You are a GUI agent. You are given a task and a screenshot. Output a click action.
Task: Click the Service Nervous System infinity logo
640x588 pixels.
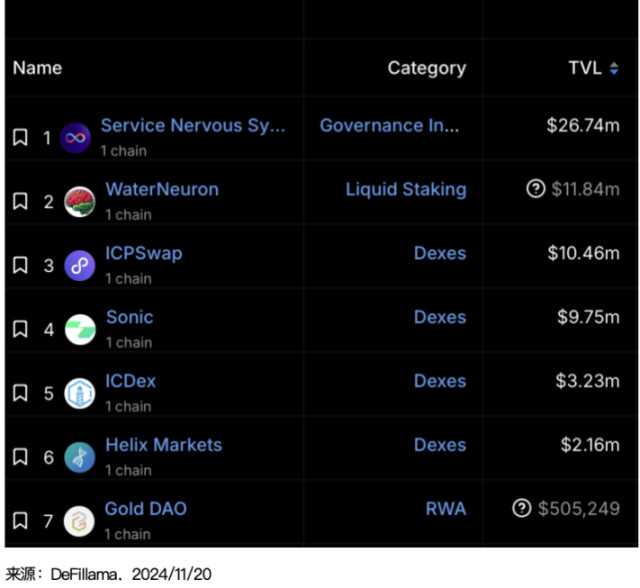76,138
